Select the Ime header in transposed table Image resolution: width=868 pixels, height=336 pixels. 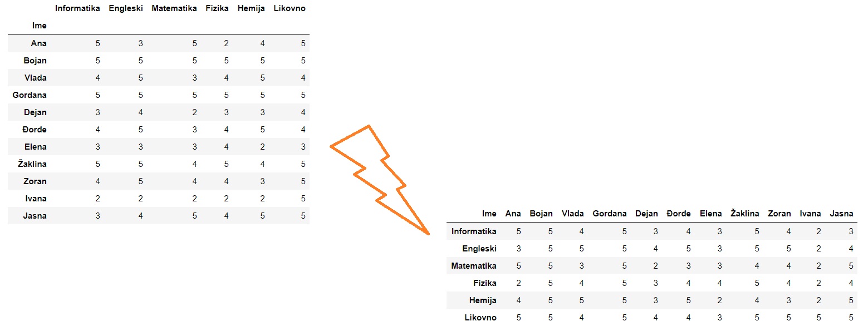point(489,214)
